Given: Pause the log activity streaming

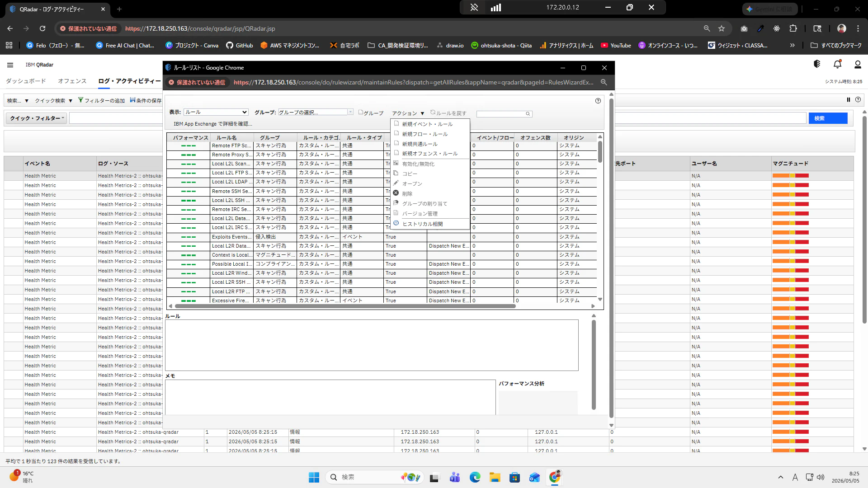Looking at the screenshot, I should (849, 100).
